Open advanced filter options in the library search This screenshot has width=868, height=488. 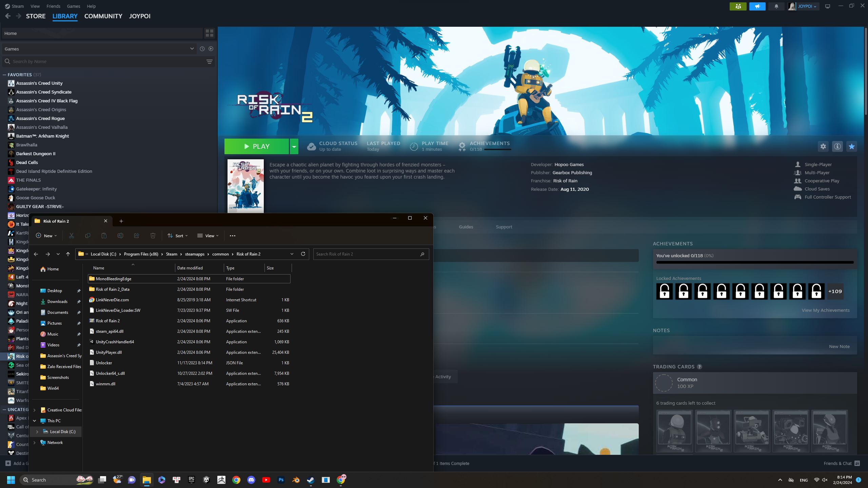[x=209, y=61]
